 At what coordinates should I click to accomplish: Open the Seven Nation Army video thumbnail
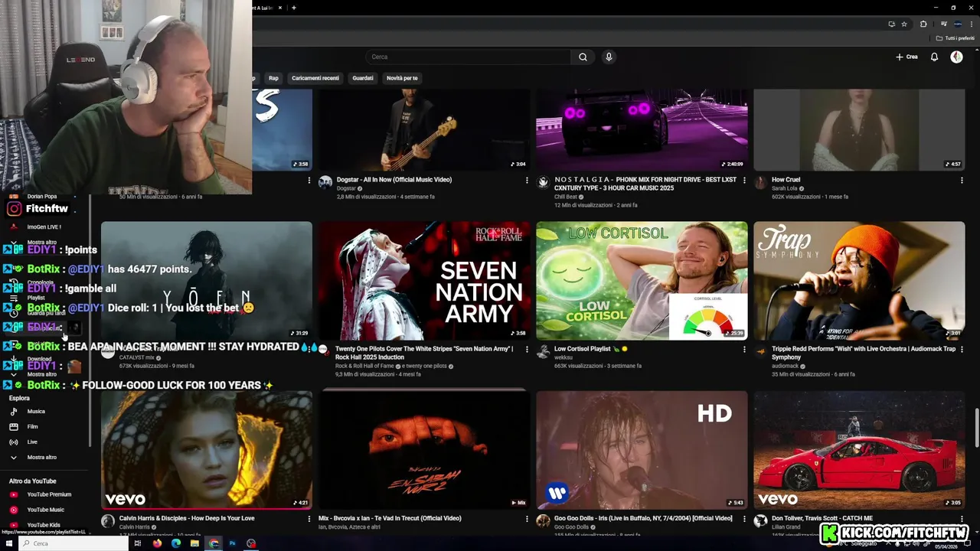(x=424, y=281)
